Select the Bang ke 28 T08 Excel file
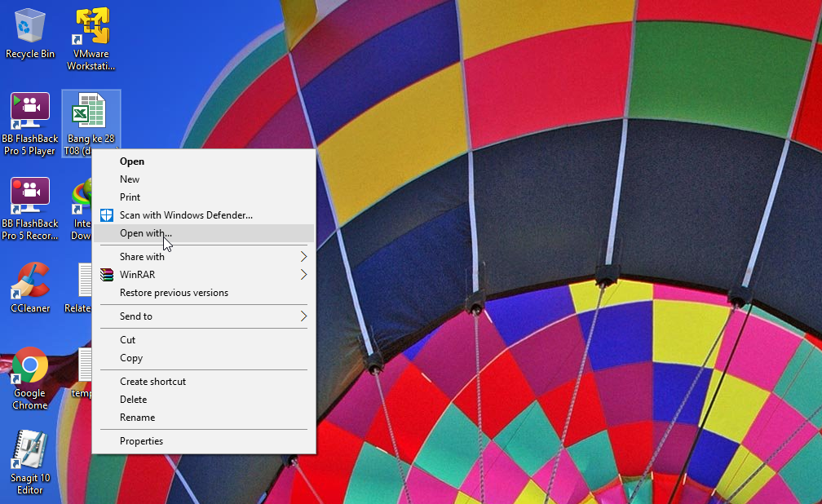 point(91,124)
